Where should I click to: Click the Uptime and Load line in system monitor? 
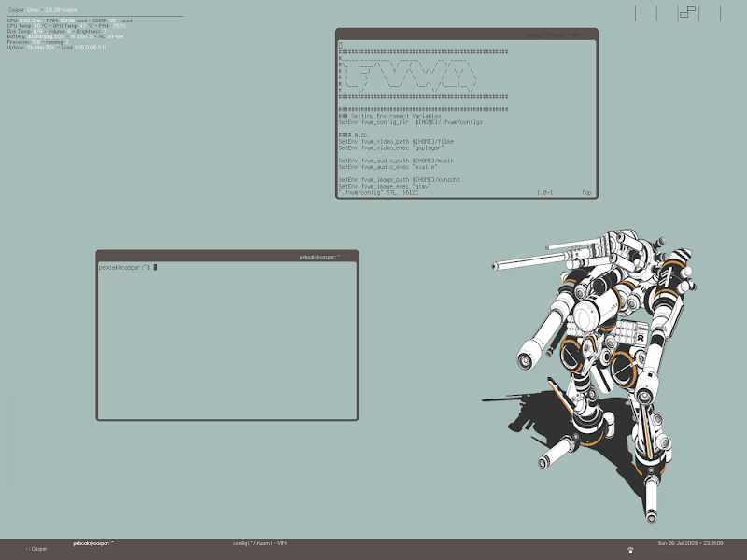click(57, 48)
